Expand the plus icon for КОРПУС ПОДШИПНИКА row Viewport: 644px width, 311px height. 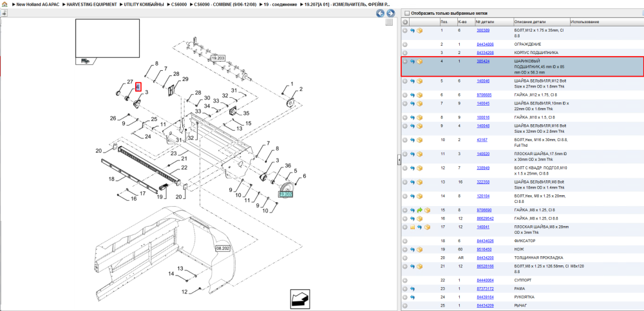coord(405,53)
